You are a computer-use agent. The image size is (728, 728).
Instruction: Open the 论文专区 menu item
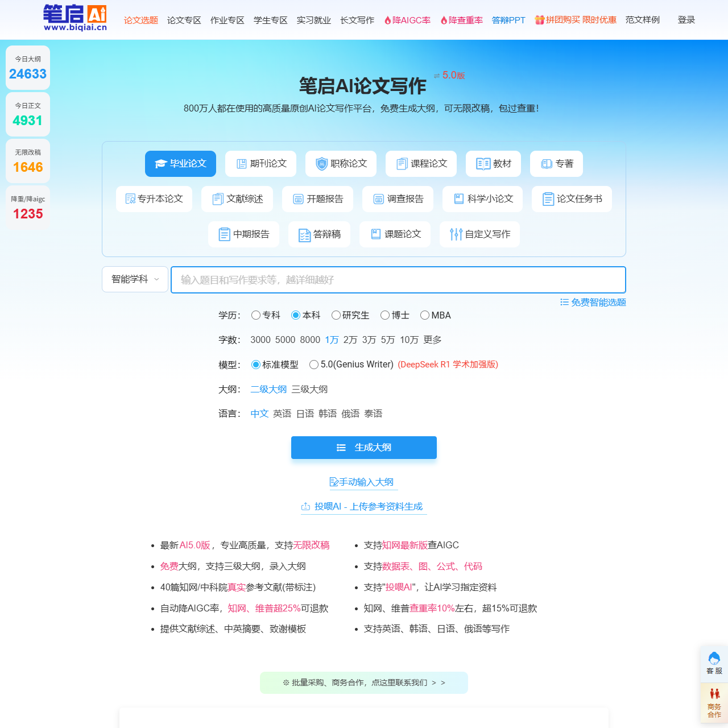(x=184, y=20)
